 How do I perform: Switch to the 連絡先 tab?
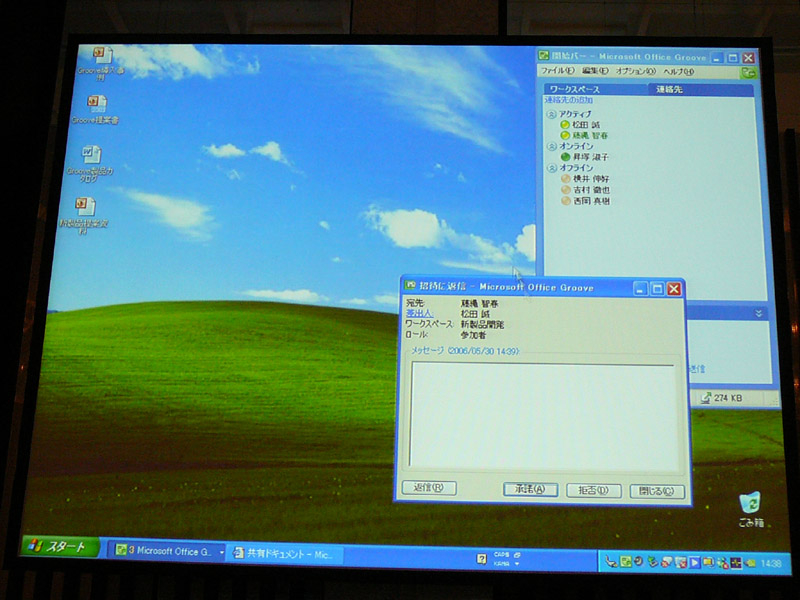pos(701,89)
